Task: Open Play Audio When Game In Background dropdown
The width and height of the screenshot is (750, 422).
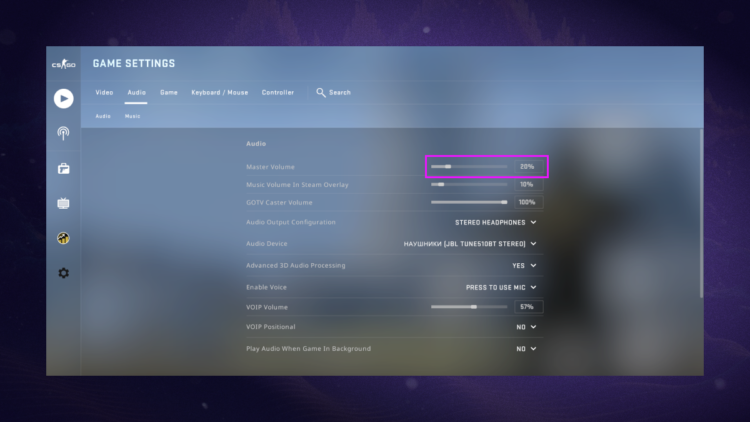Action: [526, 349]
